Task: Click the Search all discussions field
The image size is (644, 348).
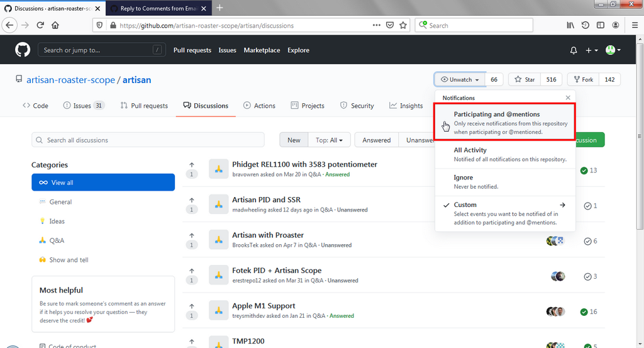Action: point(148,140)
